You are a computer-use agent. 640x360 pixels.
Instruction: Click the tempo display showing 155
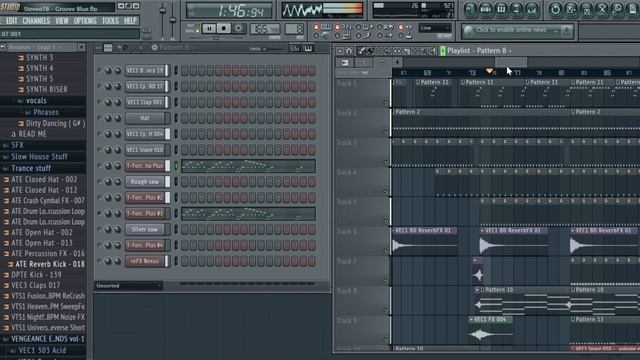point(264,29)
